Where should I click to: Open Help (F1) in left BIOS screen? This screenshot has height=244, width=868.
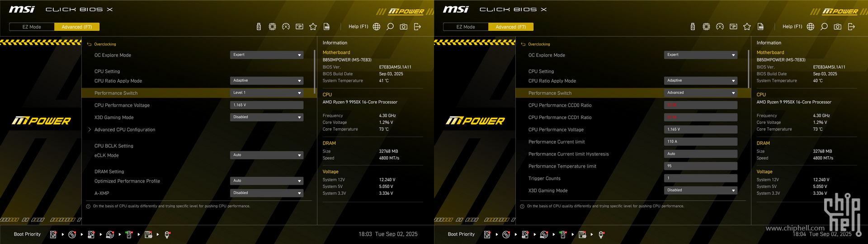click(x=358, y=27)
